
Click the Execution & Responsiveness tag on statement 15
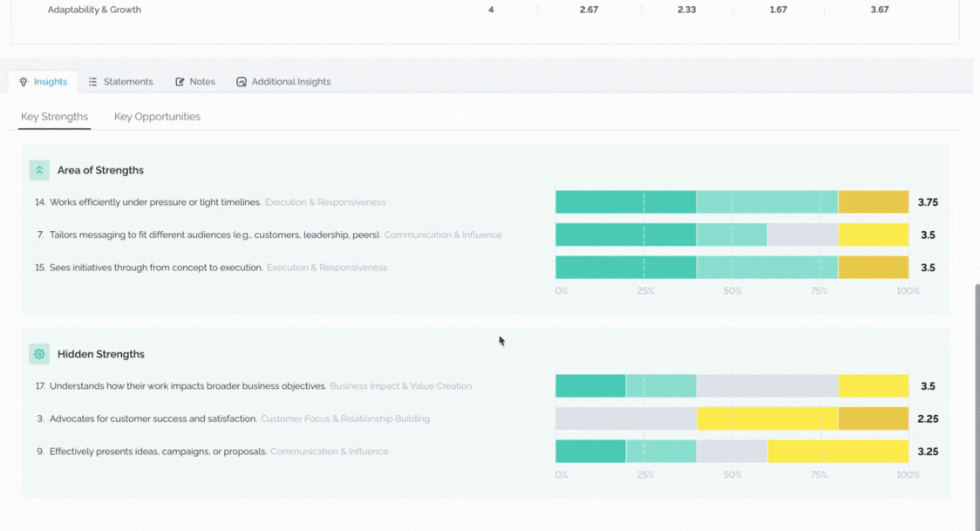[327, 268]
